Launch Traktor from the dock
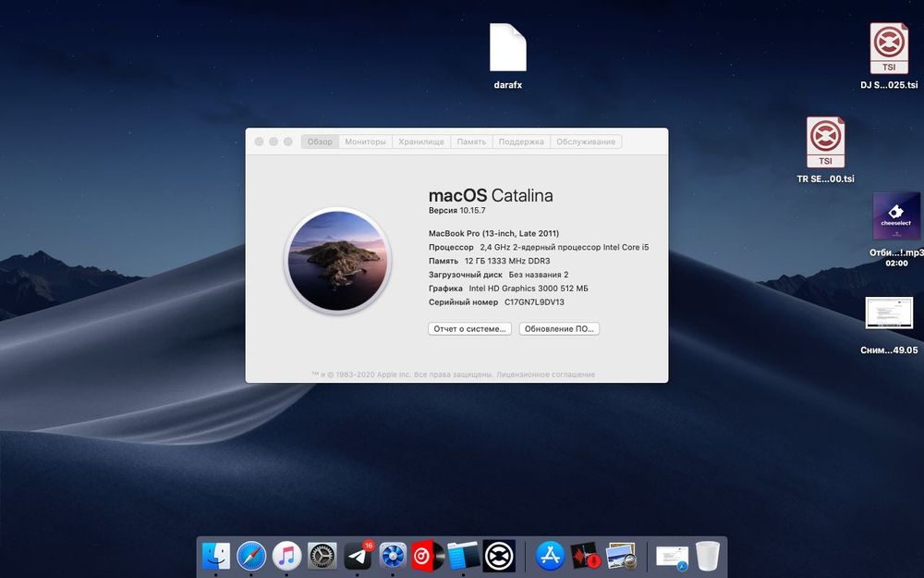This screenshot has height=578, width=924. [x=499, y=556]
